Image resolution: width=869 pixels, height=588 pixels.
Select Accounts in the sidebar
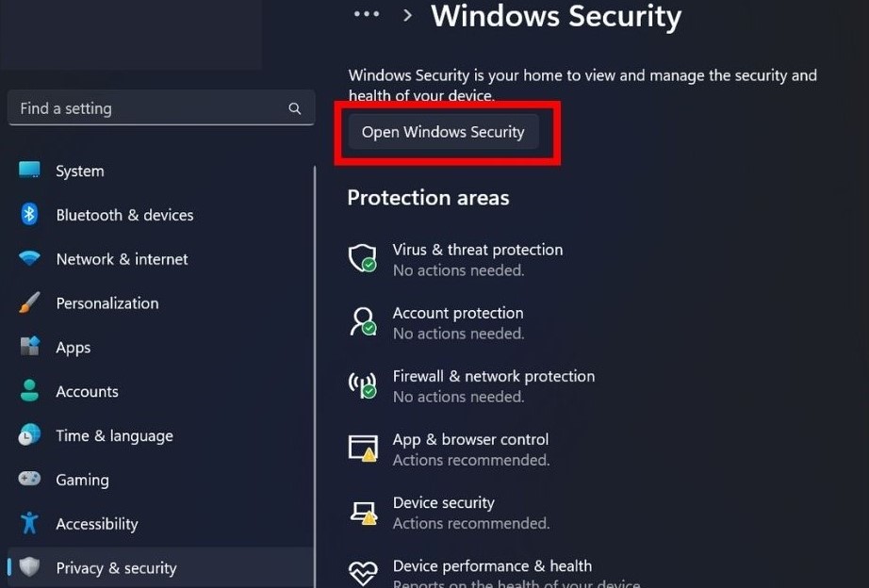coord(87,391)
